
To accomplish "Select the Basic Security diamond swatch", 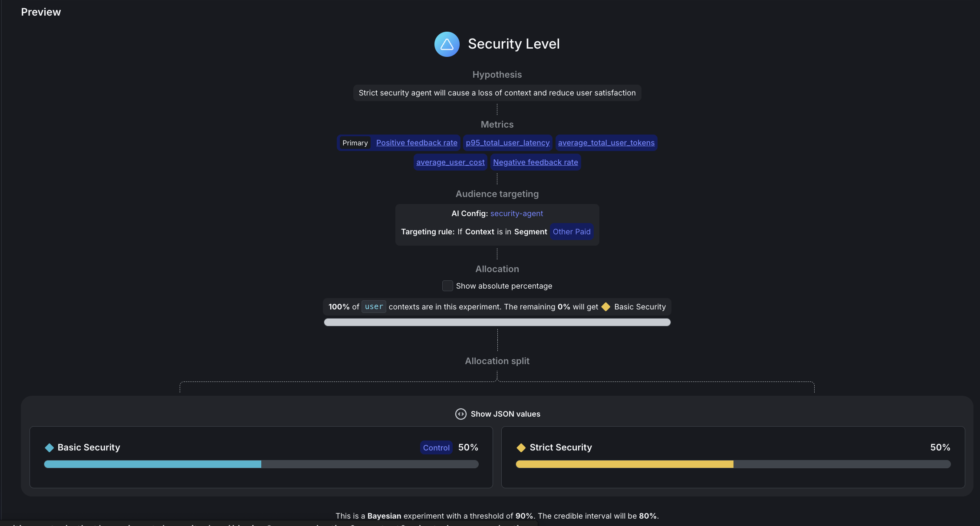I will 49,447.
